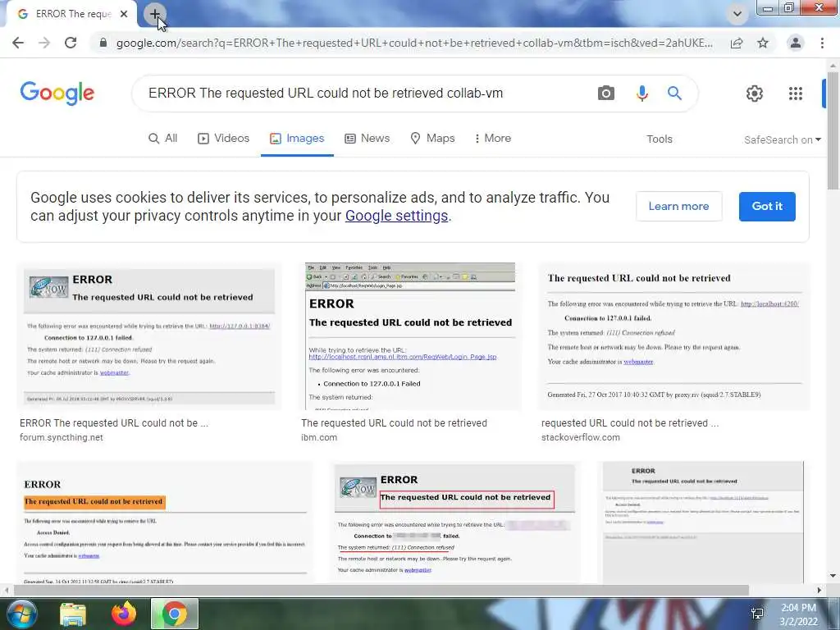The height and width of the screenshot is (630, 840).
Task: Click stackoverflow.com source link
Action: [580, 437]
